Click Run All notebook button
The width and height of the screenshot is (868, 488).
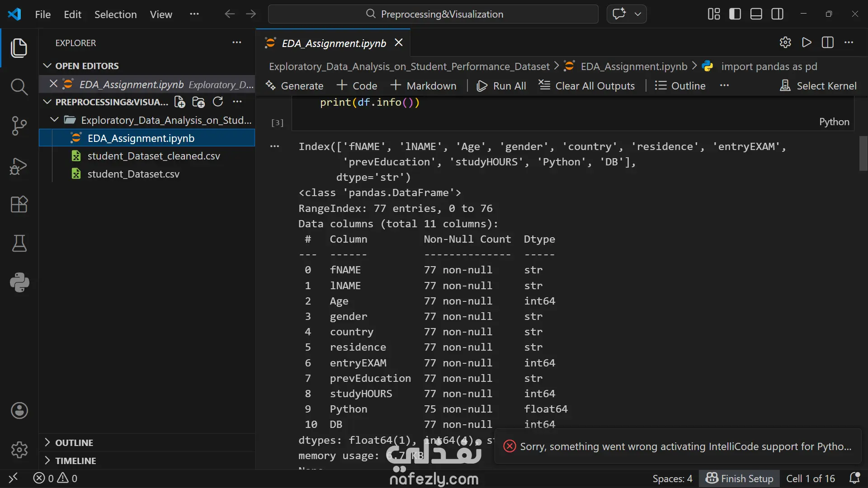[501, 86]
